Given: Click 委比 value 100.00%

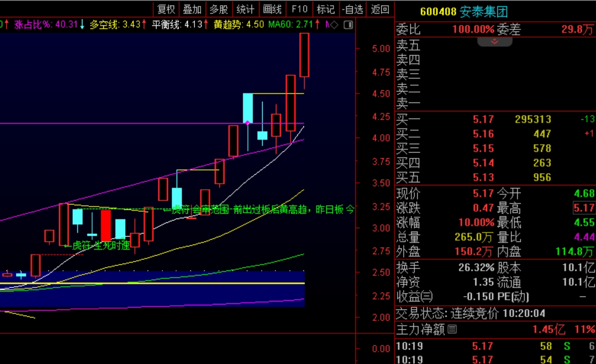Looking at the screenshot, I should click(473, 30).
